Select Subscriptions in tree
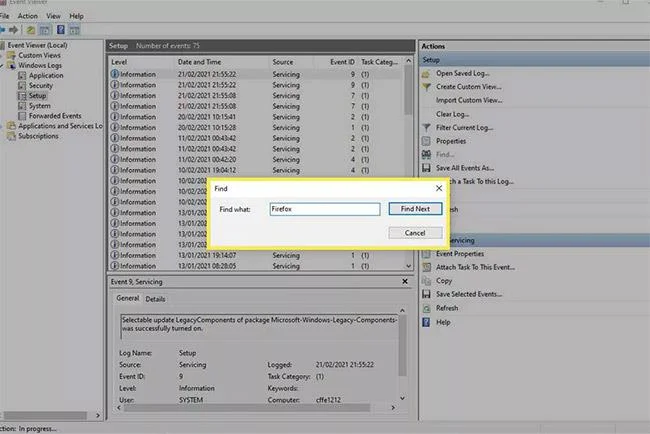Screen dimensions: 650x434 [38, 136]
